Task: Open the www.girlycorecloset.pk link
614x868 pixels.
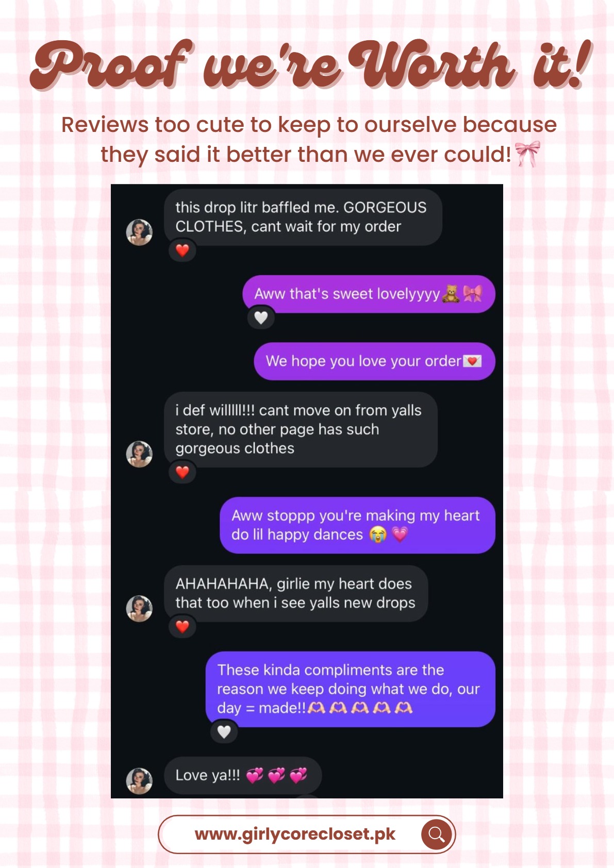Action: click(x=295, y=834)
